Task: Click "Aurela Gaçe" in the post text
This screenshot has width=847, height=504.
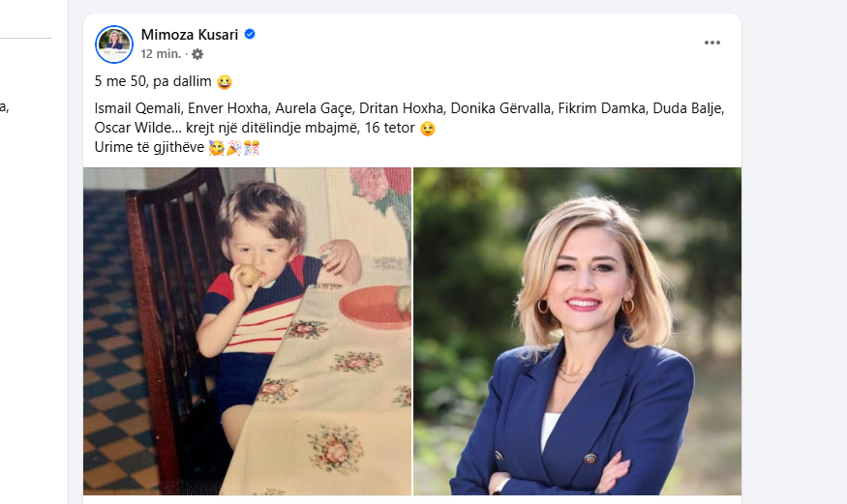Action: [314, 108]
